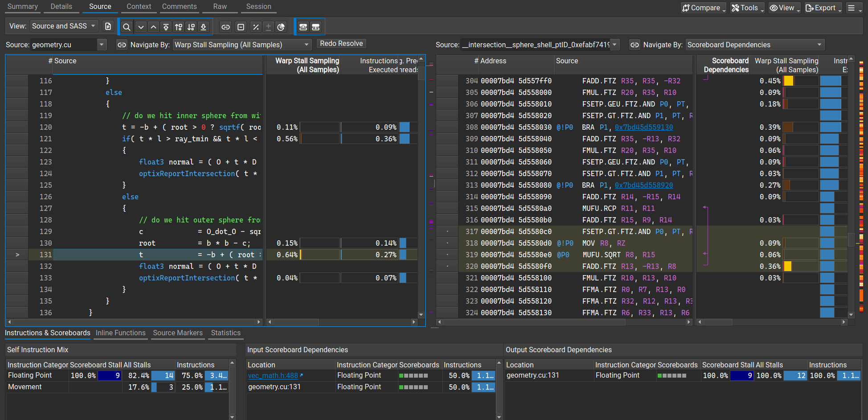868x420 pixels.
Task: Select the geometry.cu:131 output dependency row
Action: coord(683,376)
